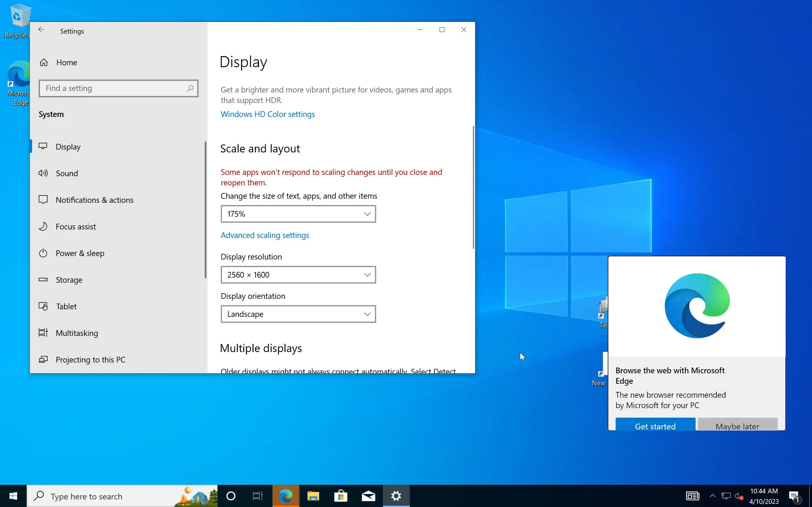
Task: Open File Explorer in taskbar
Action: click(x=313, y=496)
